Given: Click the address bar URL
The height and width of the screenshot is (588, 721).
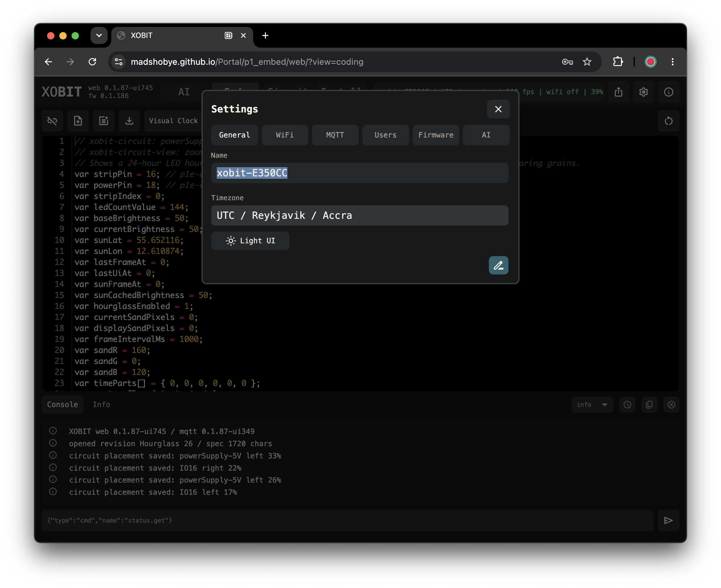Looking at the screenshot, I should [247, 62].
